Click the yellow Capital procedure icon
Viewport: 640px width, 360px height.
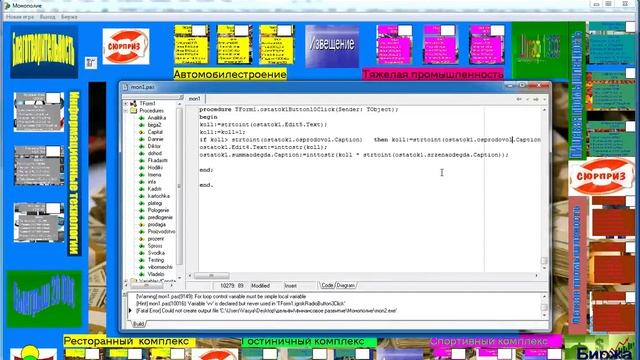[142, 132]
